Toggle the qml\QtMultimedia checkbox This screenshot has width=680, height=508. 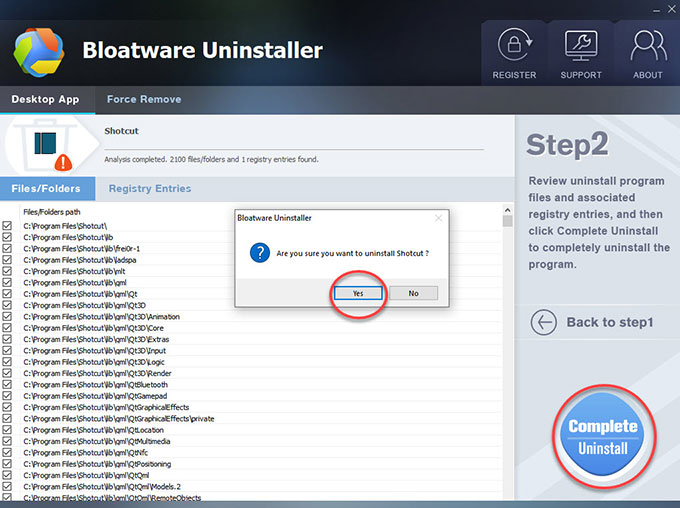coord(7,441)
